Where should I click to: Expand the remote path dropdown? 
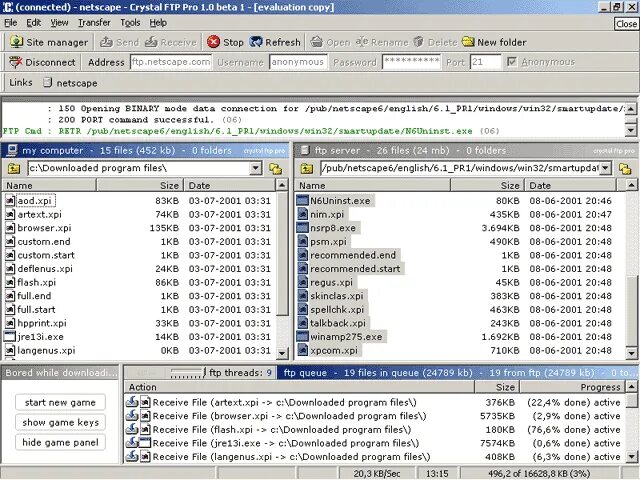(605, 168)
